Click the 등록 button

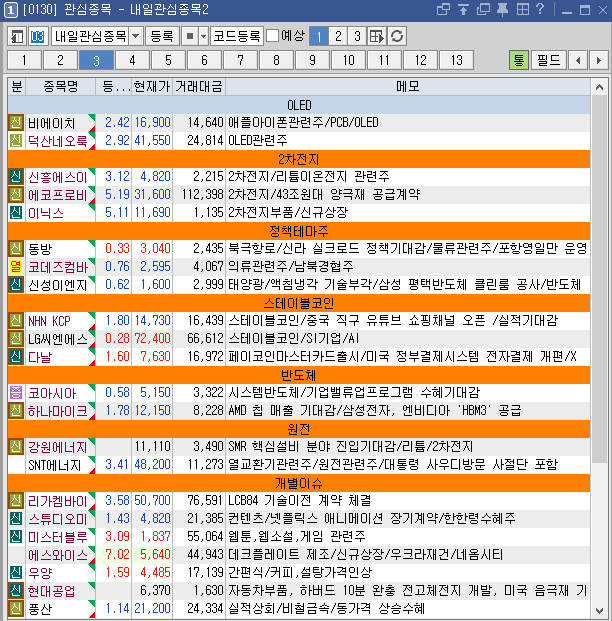click(x=162, y=36)
